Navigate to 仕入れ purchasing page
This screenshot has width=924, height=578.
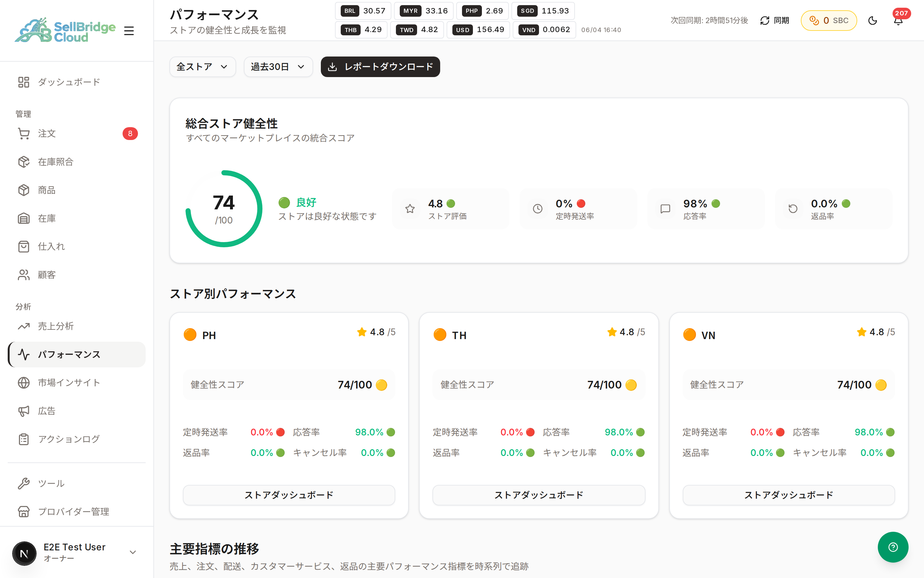tap(76, 247)
